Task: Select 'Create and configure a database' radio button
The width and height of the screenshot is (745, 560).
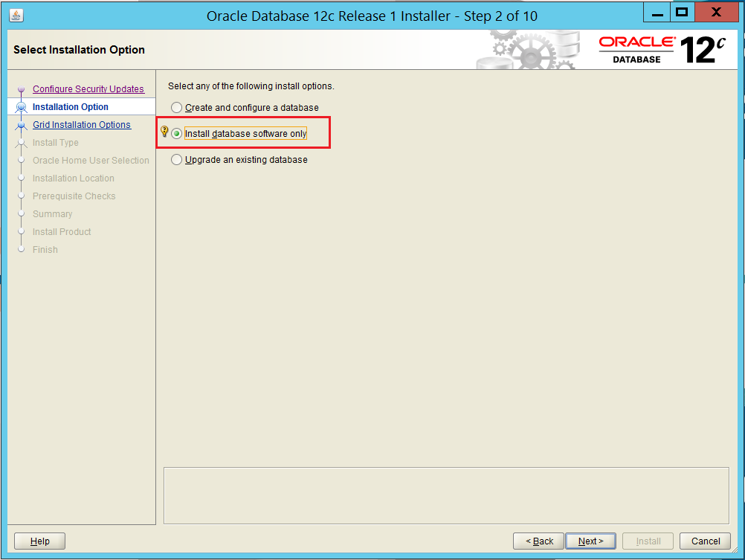Action: 176,107
